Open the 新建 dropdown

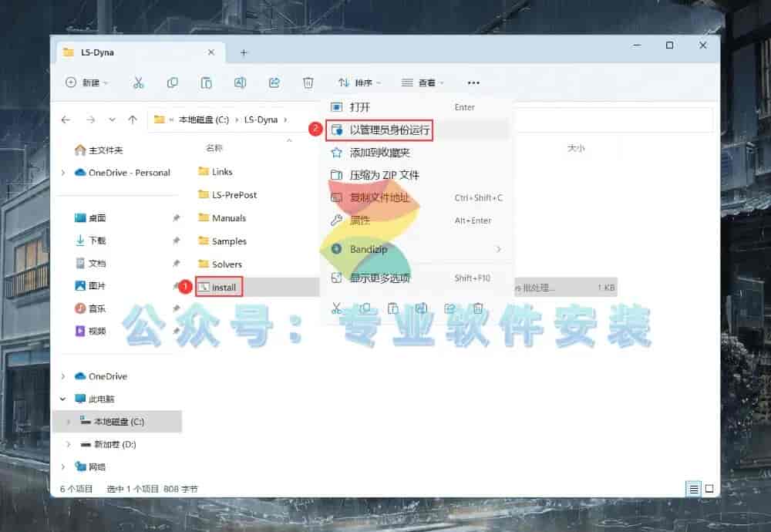pyautogui.click(x=87, y=82)
